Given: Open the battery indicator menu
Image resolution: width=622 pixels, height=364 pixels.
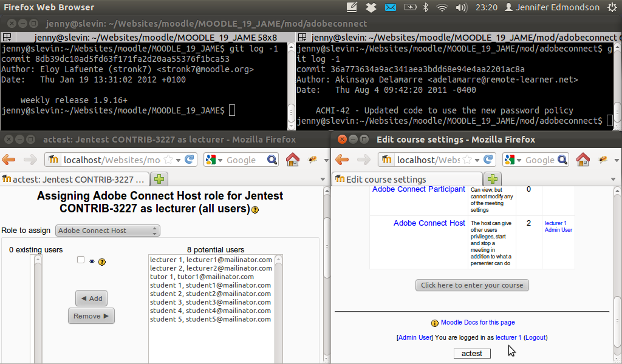Looking at the screenshot, I should pyautogui.click(x=410, y=7).
